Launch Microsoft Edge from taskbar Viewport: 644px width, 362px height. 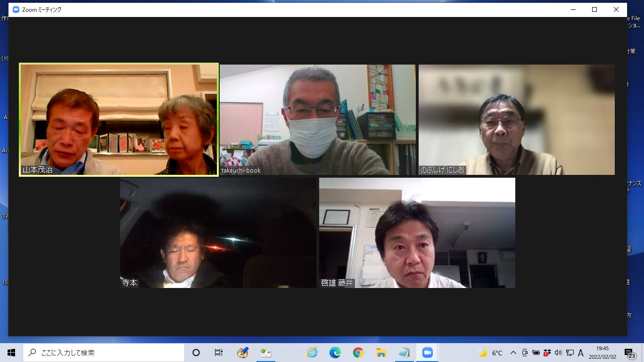pos(335,353)
